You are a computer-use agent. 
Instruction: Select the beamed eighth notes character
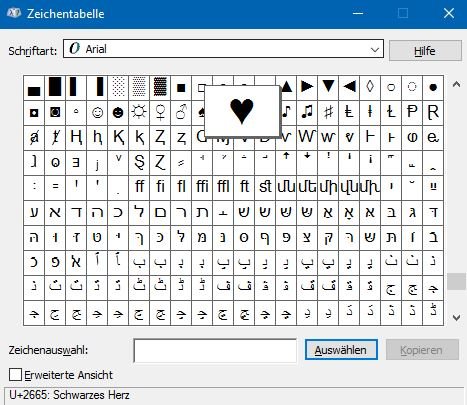point(307,113)
